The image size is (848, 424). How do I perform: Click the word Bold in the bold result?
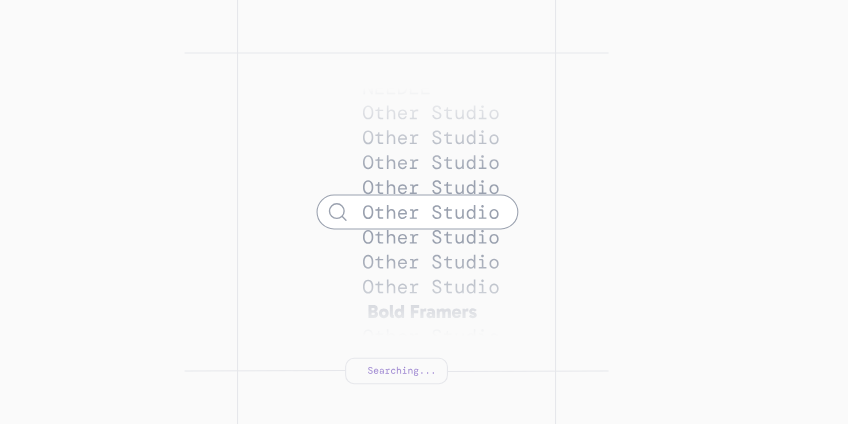click(386, 312)
